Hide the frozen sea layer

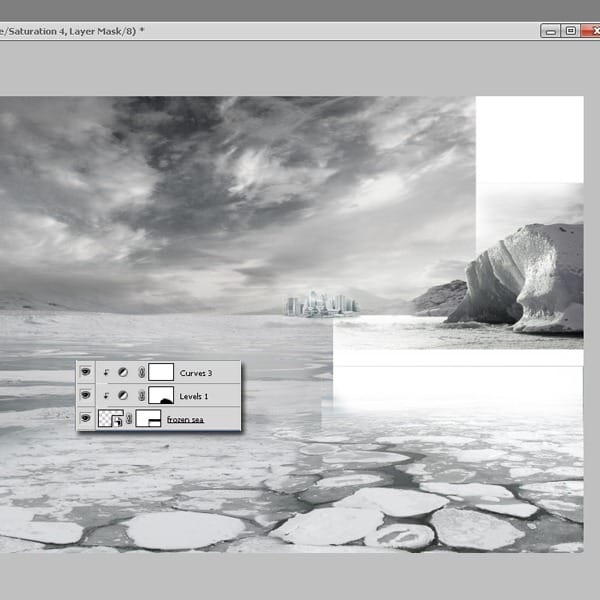[x=87, y=420]
